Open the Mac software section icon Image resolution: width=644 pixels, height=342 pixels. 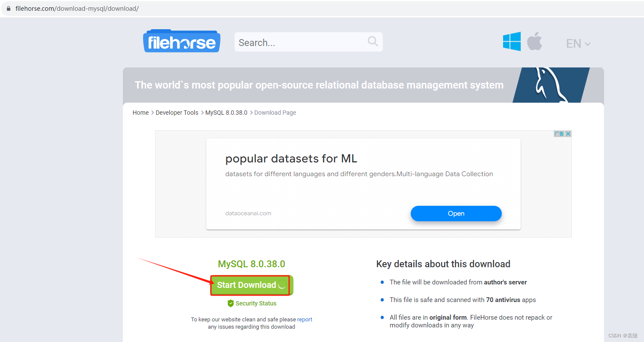click(534, 41)
